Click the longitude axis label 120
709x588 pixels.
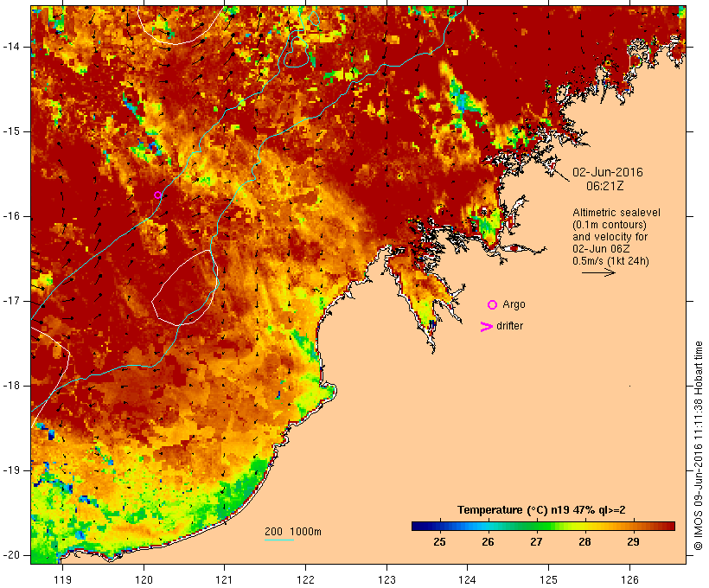[x=144, y=580]
